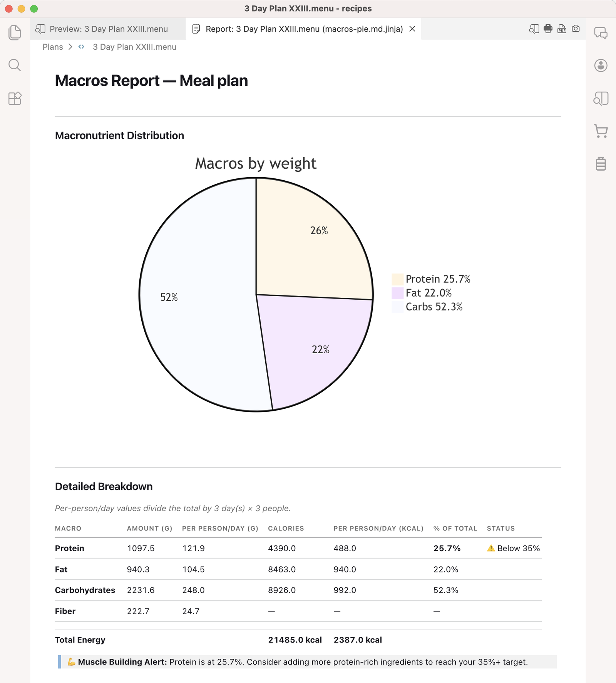This screenshot has height=683, width=616.
Task: Open the recipe preview search panel icon
Action: pyautogui.click(x=601, y=98)
